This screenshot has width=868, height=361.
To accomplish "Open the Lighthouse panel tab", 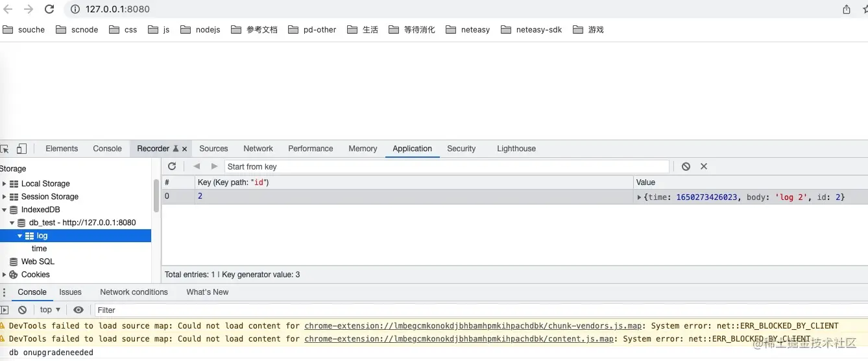I will click(x=516, y=149).
